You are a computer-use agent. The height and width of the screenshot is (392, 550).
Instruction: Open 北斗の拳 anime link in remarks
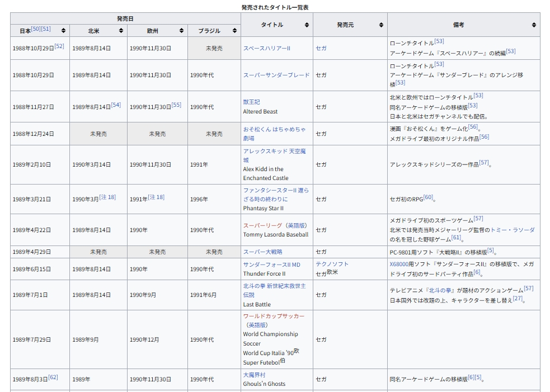(x=440, y=290)
